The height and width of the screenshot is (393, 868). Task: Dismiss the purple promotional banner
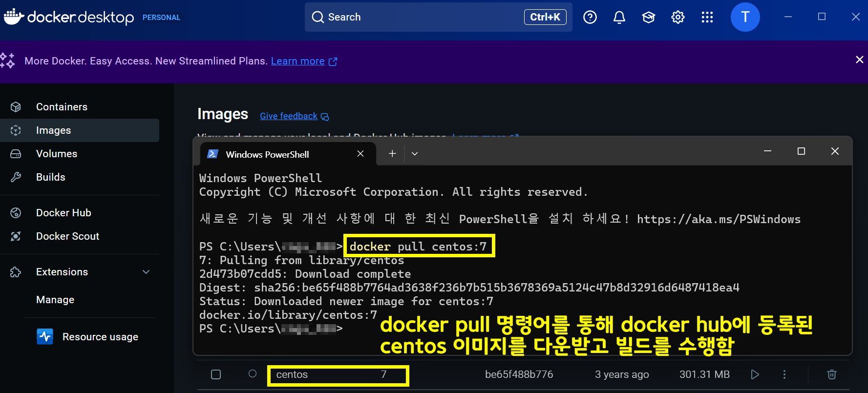[x=859, y=60]
